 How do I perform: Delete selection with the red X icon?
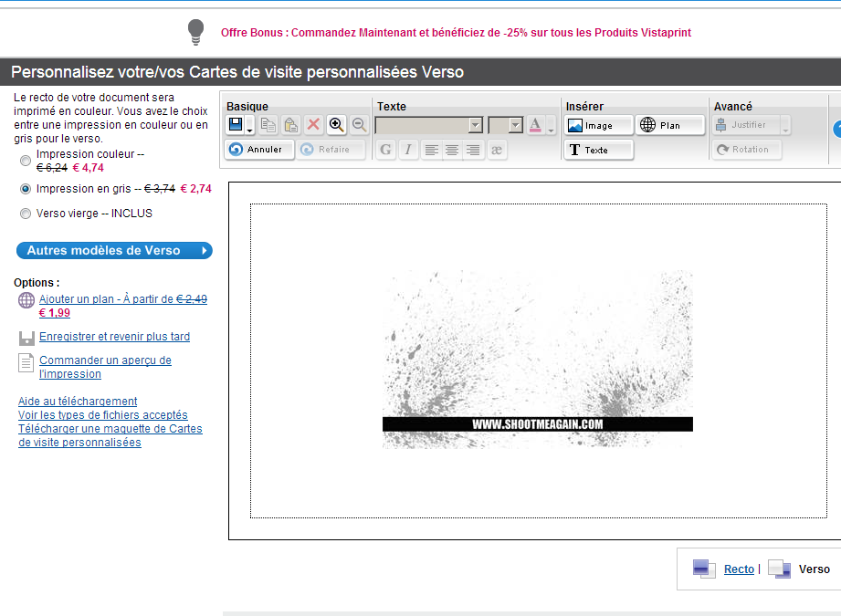coord(313,125)
